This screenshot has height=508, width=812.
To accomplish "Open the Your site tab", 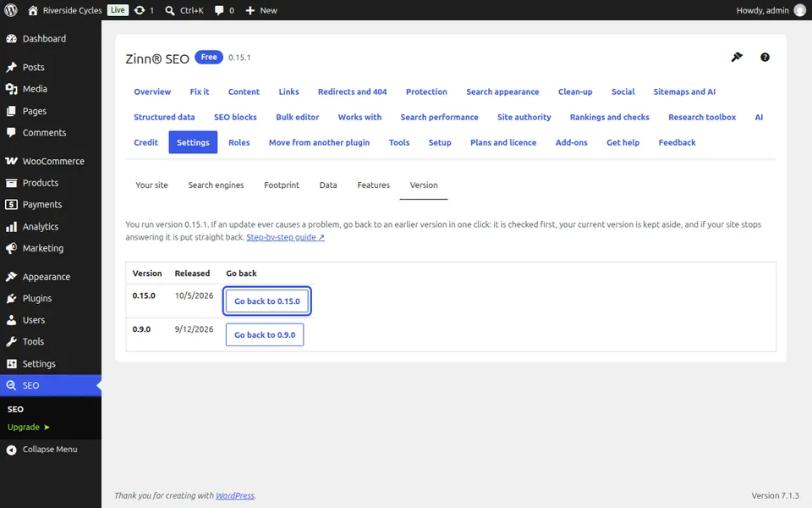I will click(151, 185).
